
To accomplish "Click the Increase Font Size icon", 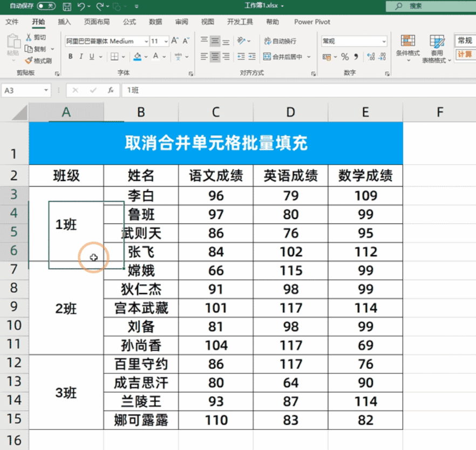I will 174,41.
